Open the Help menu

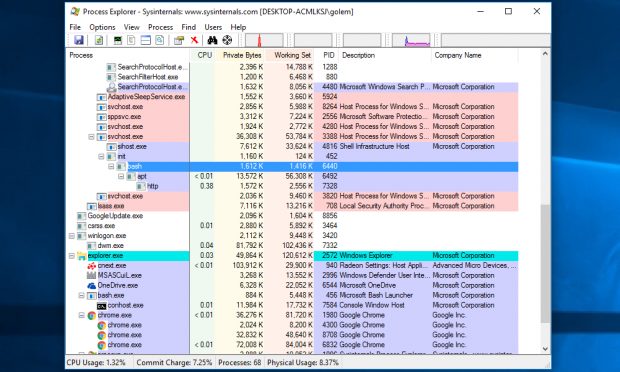[238, 27]
